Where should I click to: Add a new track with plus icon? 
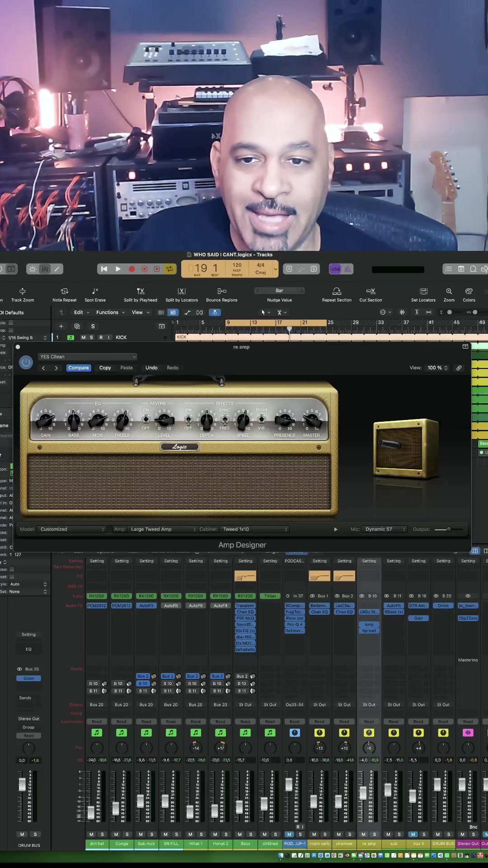tap(61, 326)
